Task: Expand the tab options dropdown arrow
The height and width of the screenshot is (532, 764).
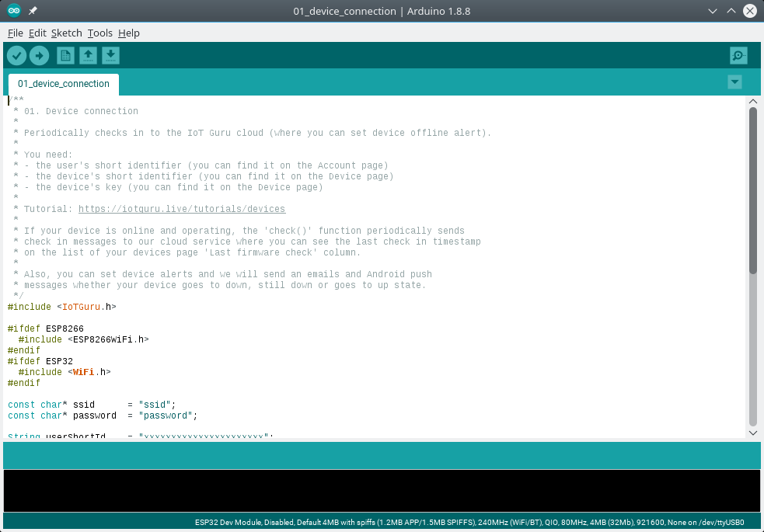Action: click(x=734, y=82)
